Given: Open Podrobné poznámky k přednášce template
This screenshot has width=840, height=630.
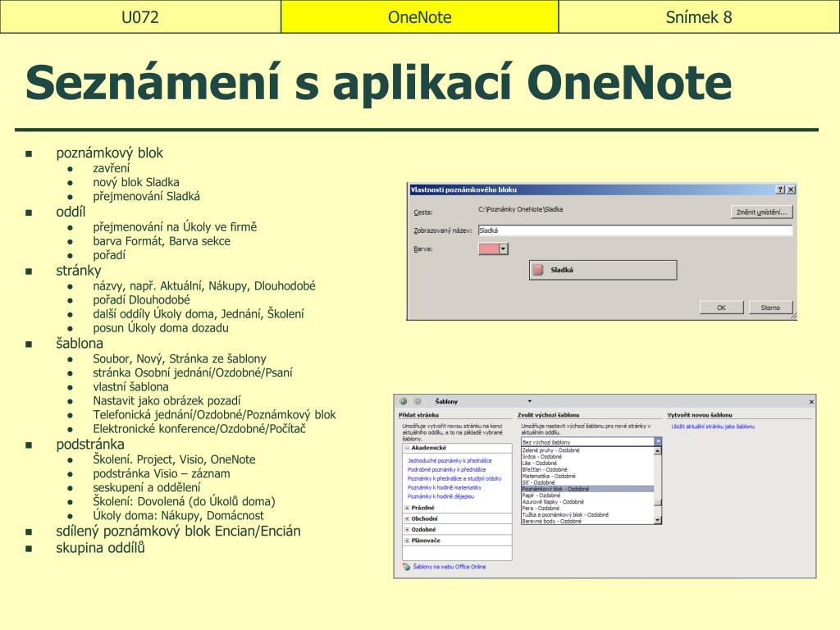Looking at the screenshot, I should [447, 469].
